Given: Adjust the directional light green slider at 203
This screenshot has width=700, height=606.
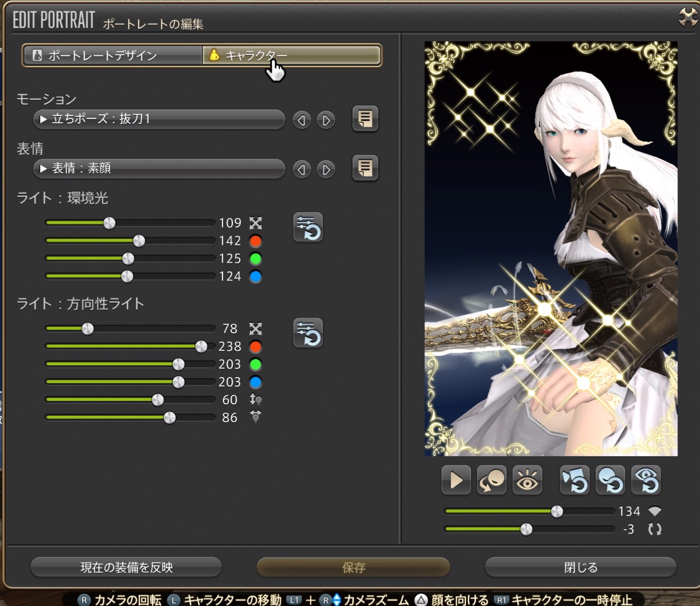Looking at the screenshot, I should click(x=130, y=364).
